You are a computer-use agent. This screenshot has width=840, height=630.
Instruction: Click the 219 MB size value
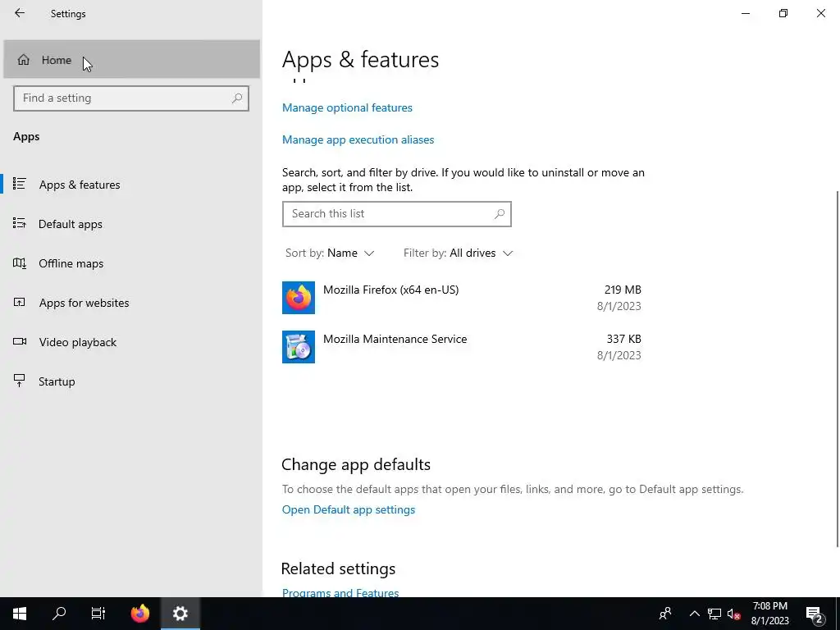click(623, 290)
